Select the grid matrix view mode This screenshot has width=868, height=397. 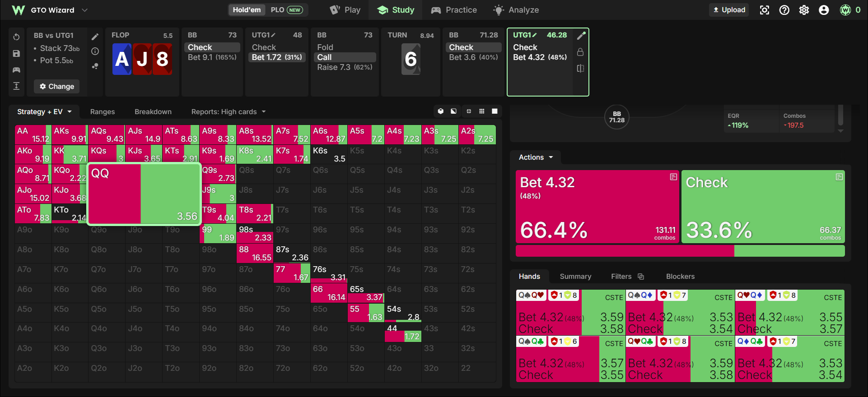[x=482, y=111]
